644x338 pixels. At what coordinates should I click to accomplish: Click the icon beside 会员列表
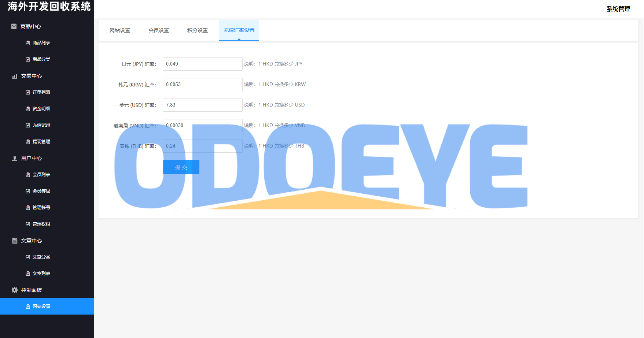[x=28, y=175]
